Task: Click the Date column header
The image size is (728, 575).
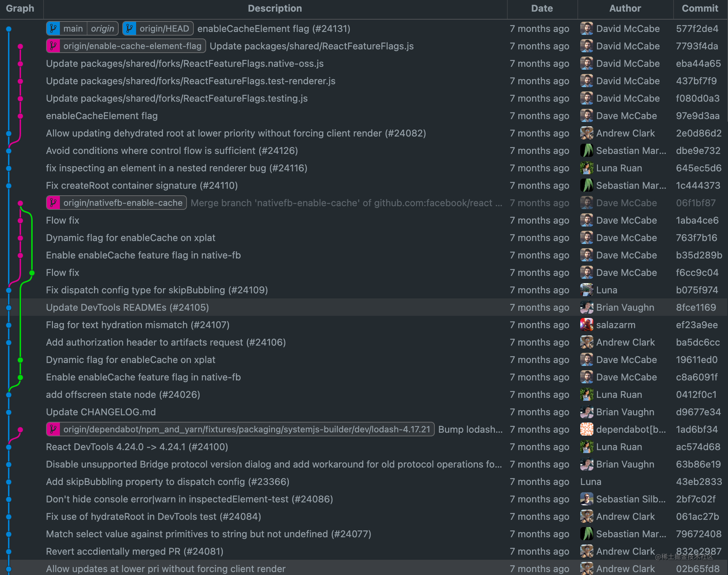Action: (542, 8)
